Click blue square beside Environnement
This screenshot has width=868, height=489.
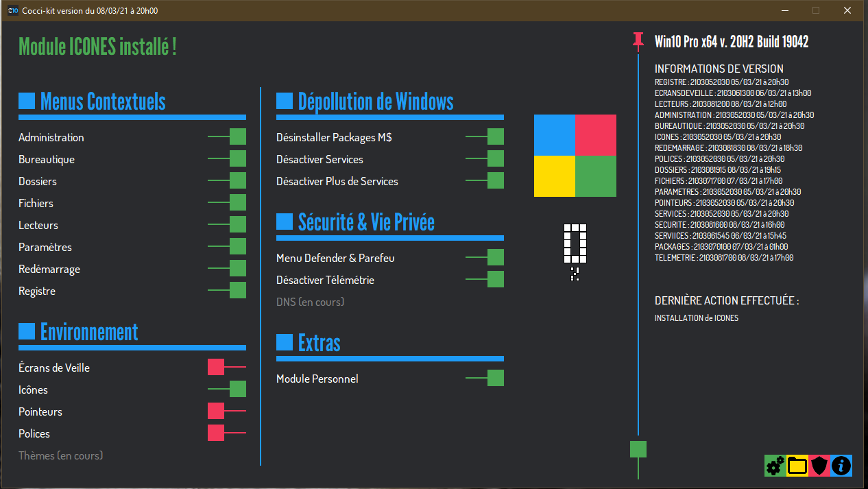click(x=27, y=331)
